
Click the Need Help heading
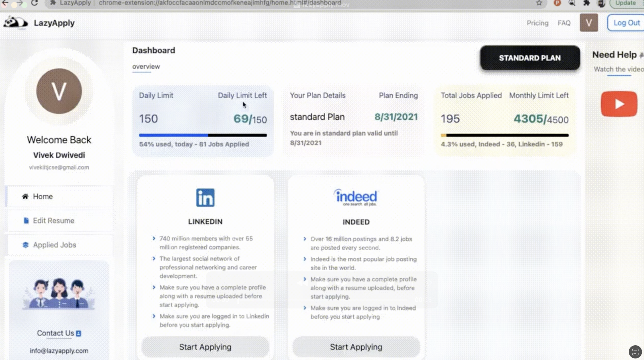point(615,55)
